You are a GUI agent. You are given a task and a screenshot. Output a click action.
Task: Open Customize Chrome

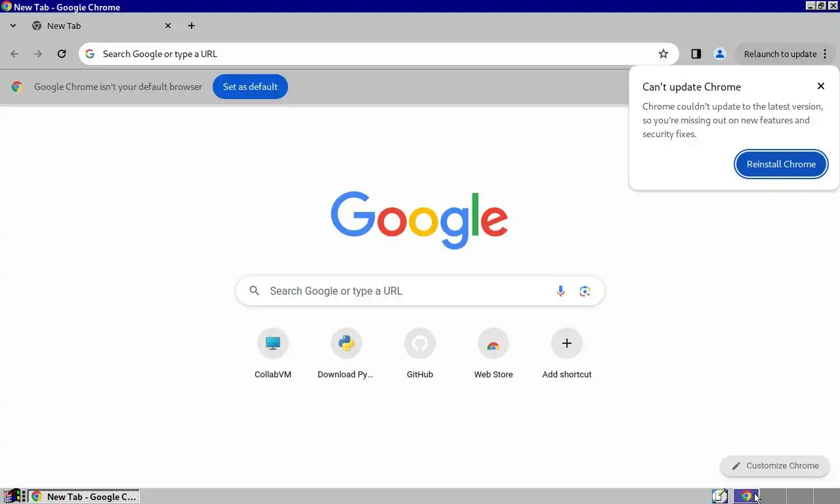pyautogui.click(x=775, y=466)
